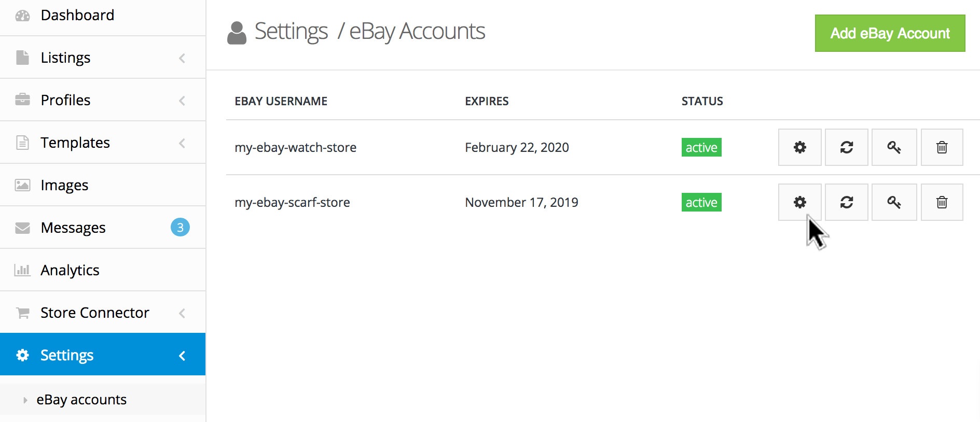Screen dimensions: 980x422
Task: Open the eBay accounts submenu link
Action: click(81, 400)
